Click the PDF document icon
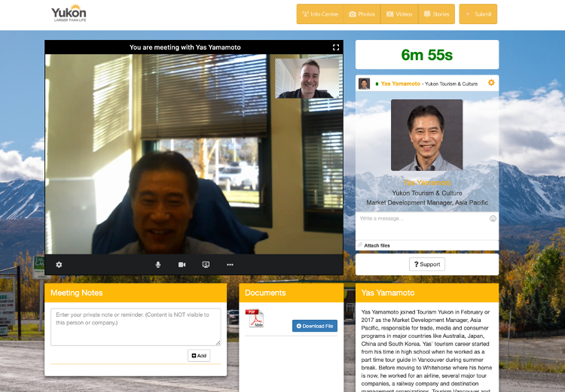This screenshot has height=392, width=565. (255, 318)
